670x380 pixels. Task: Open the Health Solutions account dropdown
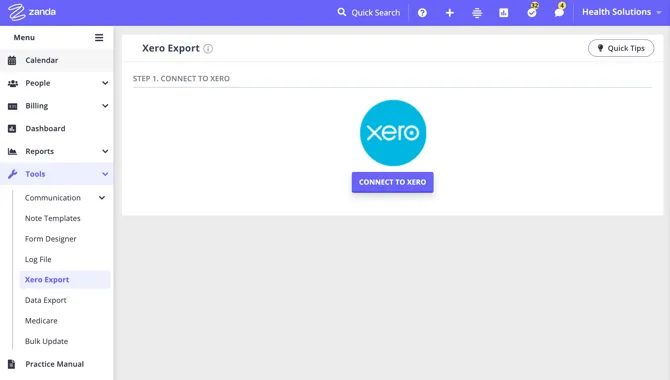pyautogui.click(x=622, y=12)
